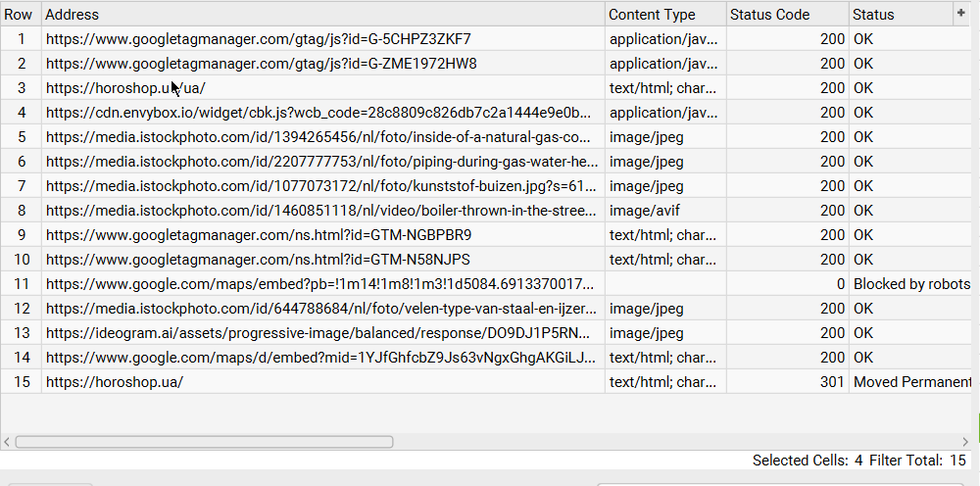Click the horizontal scrollbar right arrow
The image size is (980, 486).
(x=971, y=442)
